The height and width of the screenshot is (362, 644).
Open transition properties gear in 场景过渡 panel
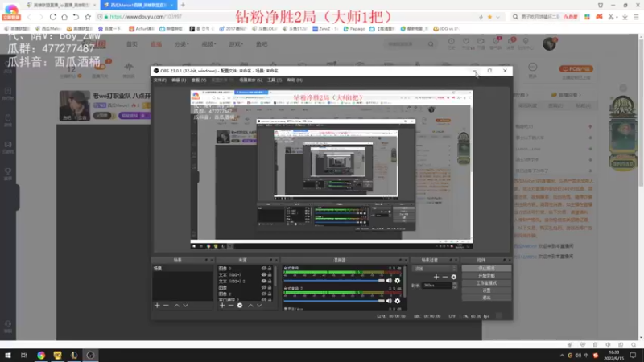click(x=454, y=277)
